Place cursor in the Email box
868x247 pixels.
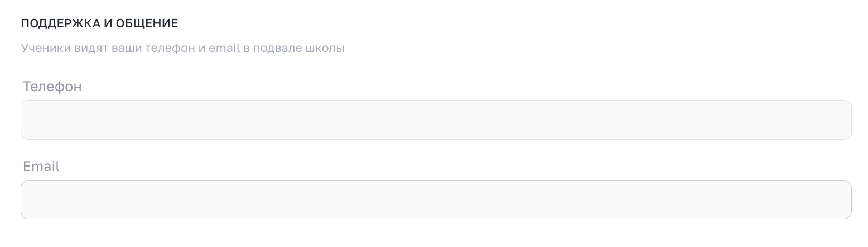tap(436, 199)
